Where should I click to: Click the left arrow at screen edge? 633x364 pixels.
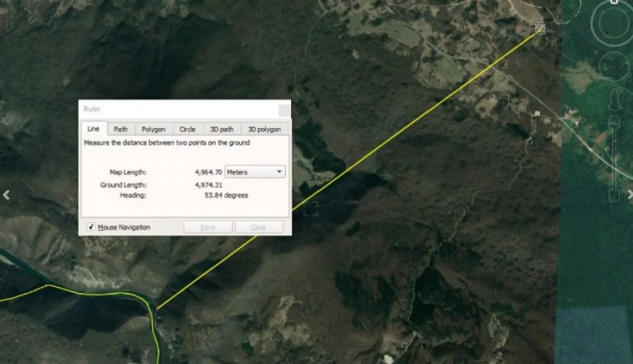click(x=6, y=195)
